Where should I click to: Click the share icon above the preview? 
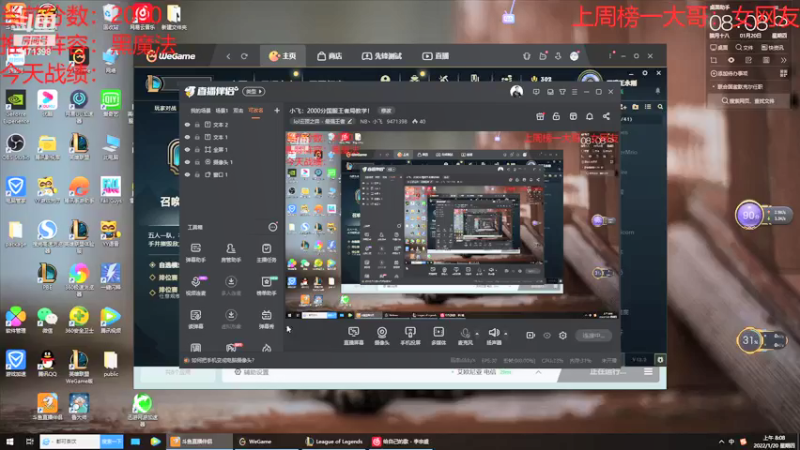pyautogui.click(x=606, y=116)
